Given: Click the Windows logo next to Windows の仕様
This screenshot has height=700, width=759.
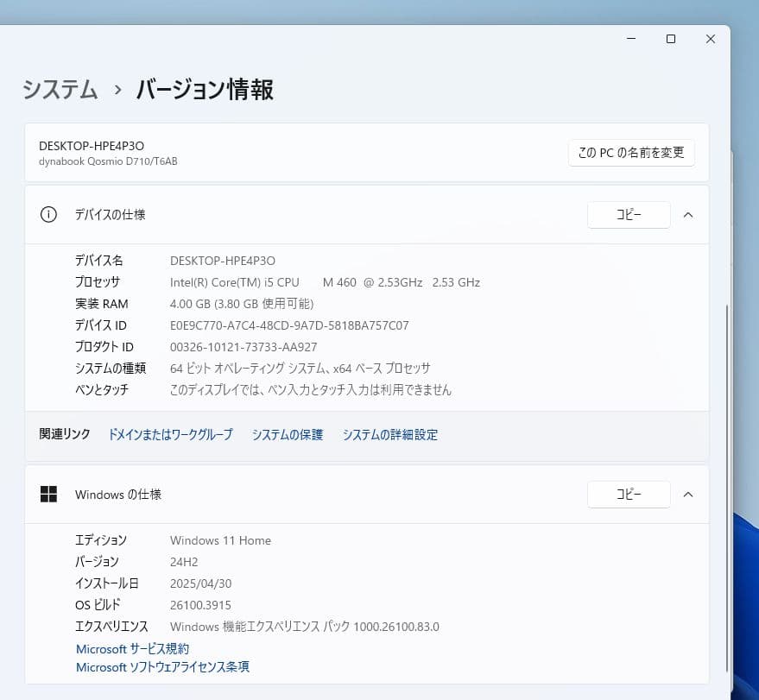Looking at the screenshot, I should pyautogui.click(x=48, y=494).
